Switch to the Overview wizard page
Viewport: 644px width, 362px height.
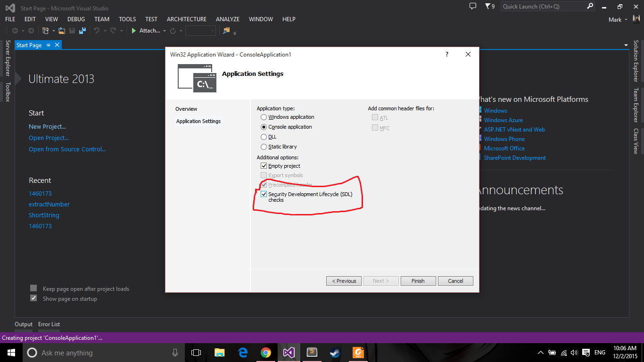tap(186, 109)
